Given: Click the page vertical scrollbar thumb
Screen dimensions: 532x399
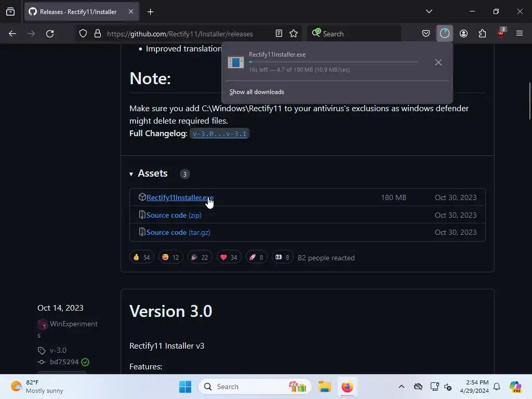Looking at the screenshot, I should [x=529, y=101].
